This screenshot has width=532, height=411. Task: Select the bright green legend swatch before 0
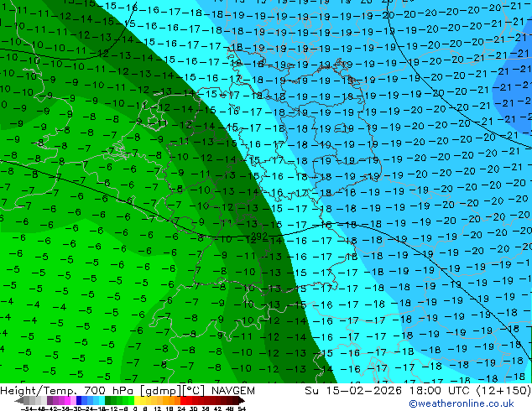(x=131, y=400)
